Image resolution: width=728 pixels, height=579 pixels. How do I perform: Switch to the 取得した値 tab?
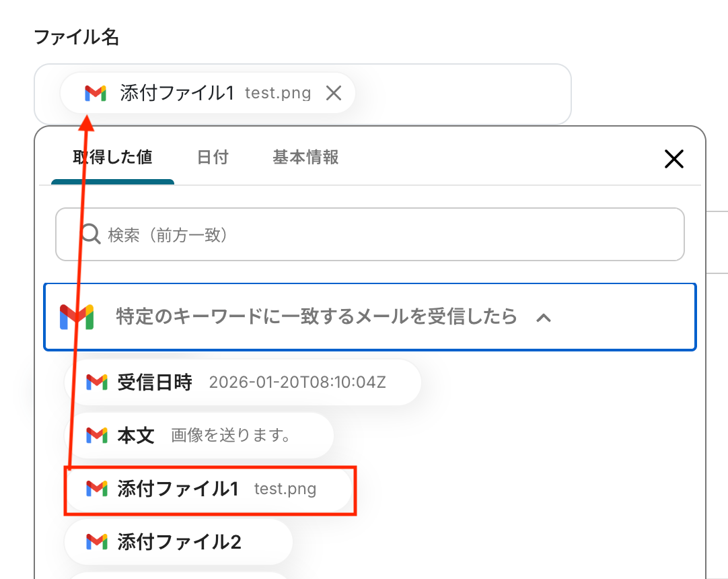112,158
